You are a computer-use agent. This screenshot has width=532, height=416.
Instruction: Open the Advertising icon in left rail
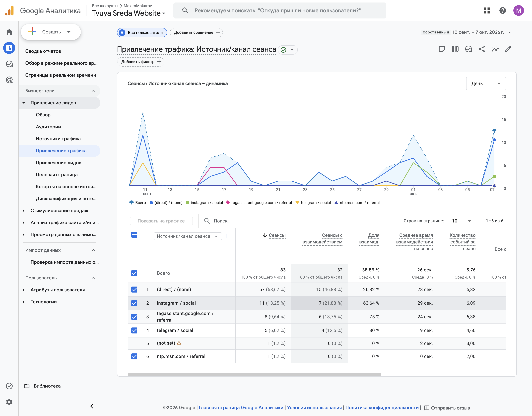pos(9,80)
